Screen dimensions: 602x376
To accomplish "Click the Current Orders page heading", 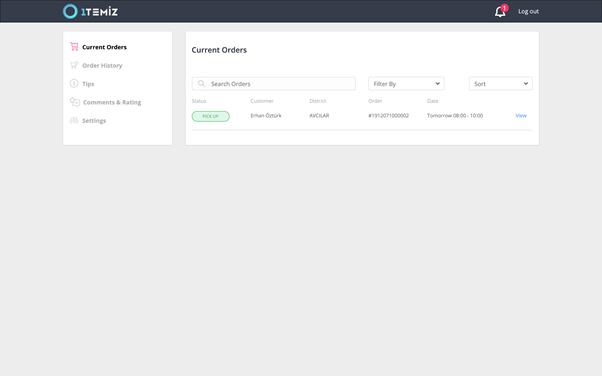I will coord(219,50).
